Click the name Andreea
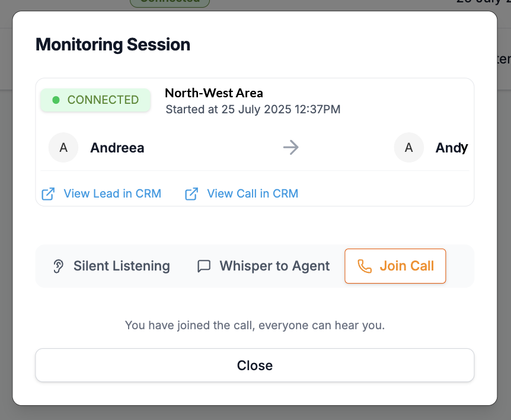This screenshot has width=511, height=420. coord(117,148)
